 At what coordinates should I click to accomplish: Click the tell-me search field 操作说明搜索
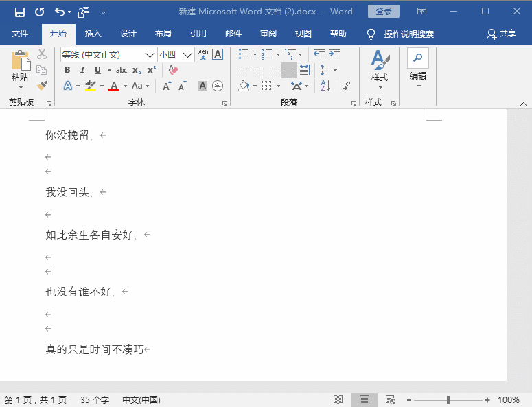(409, 34)
